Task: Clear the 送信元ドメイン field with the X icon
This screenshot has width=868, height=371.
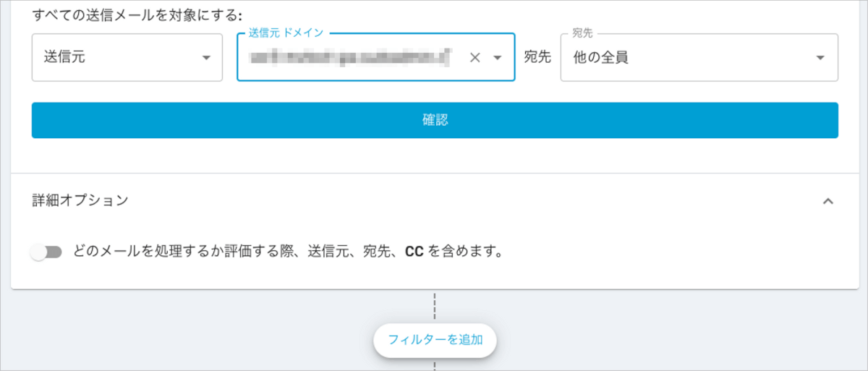Action: coord(475,58)
